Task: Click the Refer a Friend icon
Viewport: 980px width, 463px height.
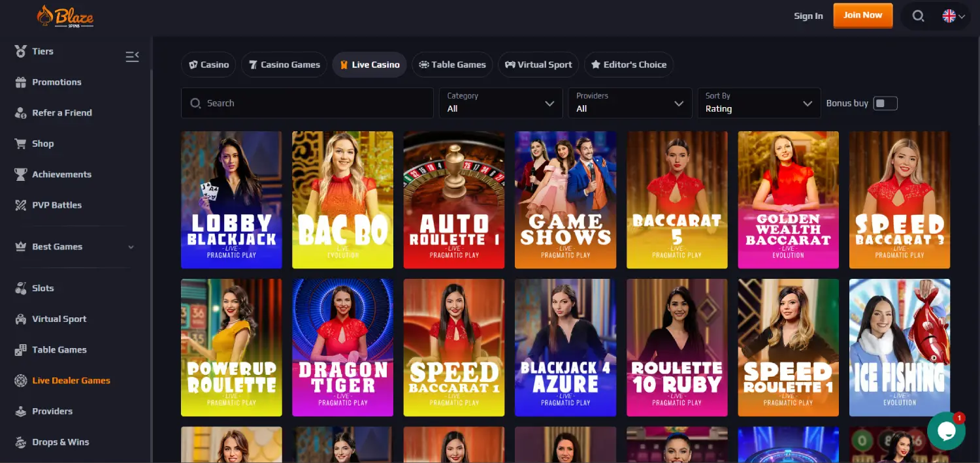Action: click(20, 113)
